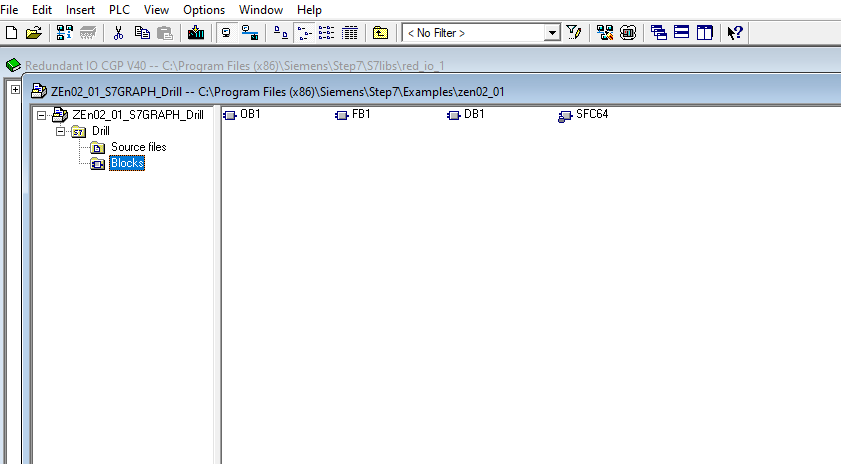841x464 pixels.
Task: Open the Help menu
Action: 309,10
